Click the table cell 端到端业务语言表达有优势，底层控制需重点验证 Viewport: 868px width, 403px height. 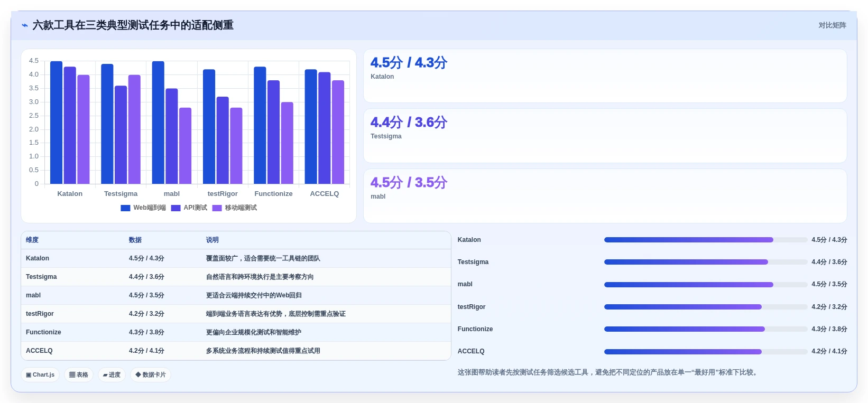click(276, 314)
